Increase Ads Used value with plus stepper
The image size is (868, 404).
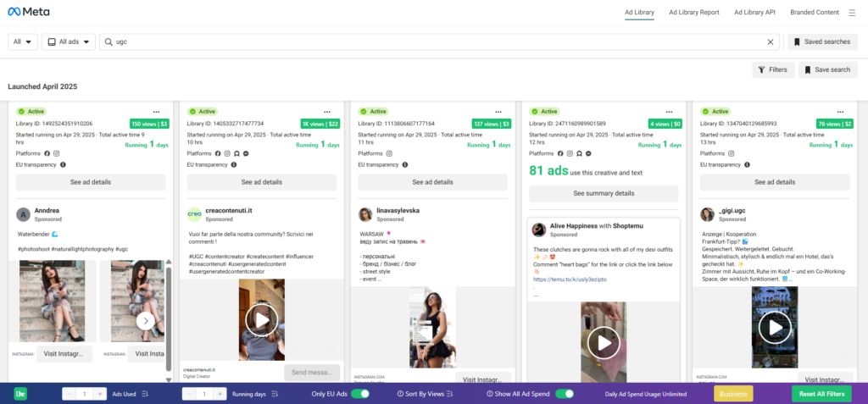click(100, 394)
